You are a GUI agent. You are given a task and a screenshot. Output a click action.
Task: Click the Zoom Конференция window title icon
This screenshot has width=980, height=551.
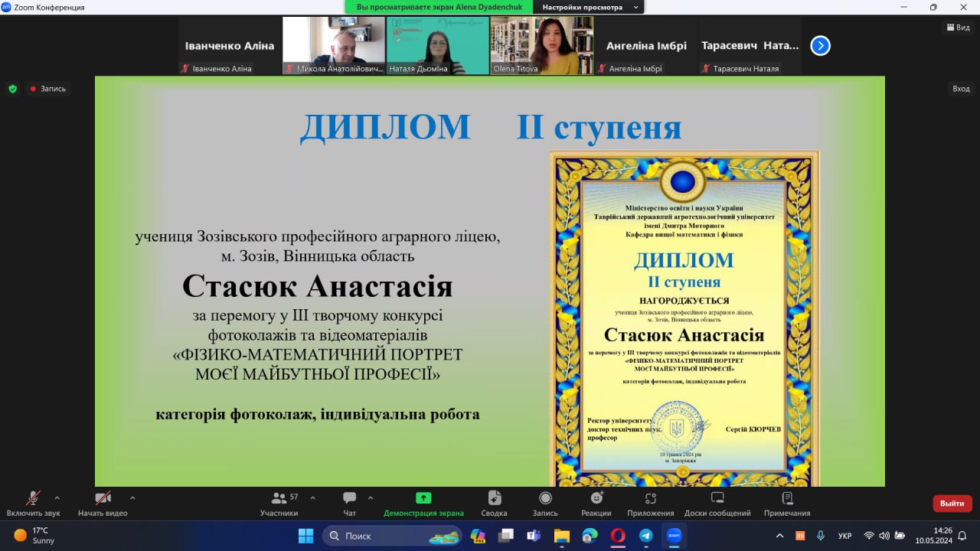pos(6,7)
